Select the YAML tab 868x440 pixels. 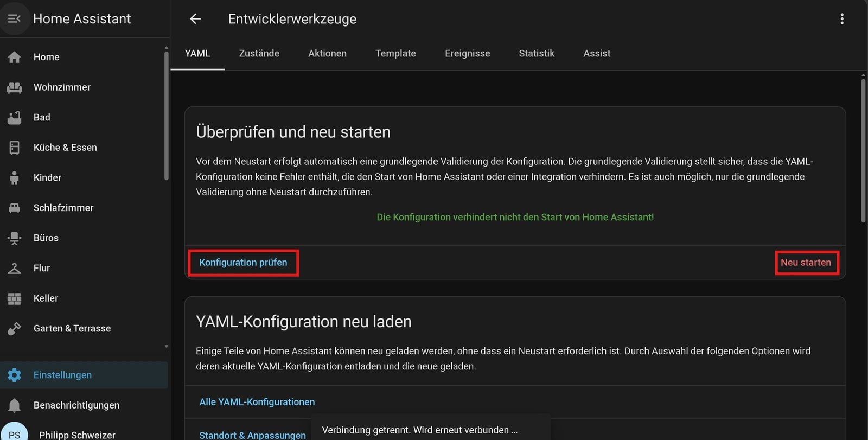coord(197,53)
